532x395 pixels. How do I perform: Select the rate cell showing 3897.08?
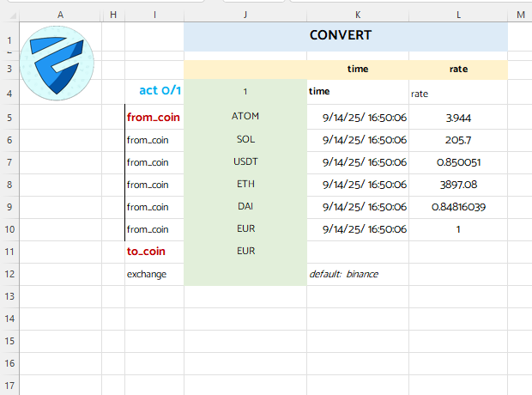[x=458, y=184]
